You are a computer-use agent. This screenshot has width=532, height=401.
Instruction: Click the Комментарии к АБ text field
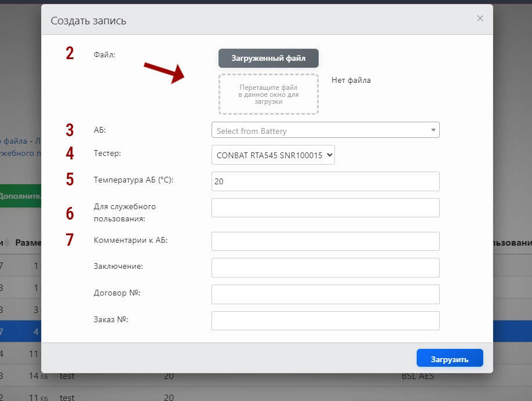325,241
